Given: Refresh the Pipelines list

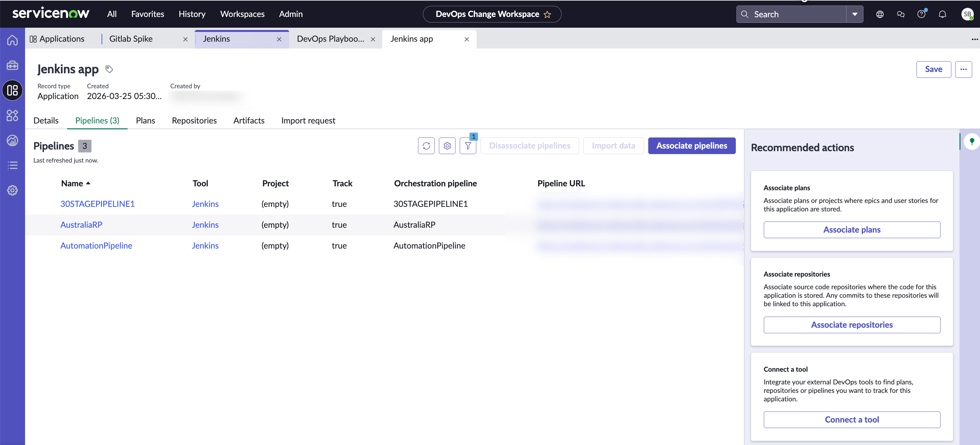Looking at the screenshot, I should [x=426, y=146].
